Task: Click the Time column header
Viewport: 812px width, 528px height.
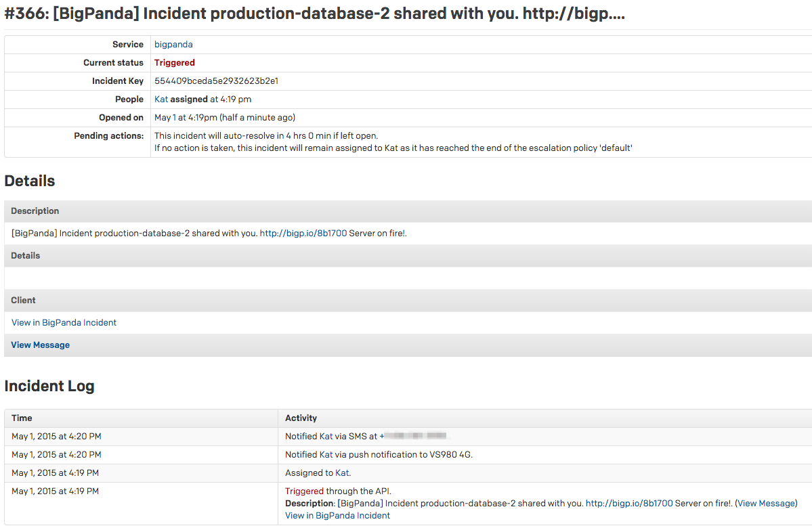Action: click(22, 418)
